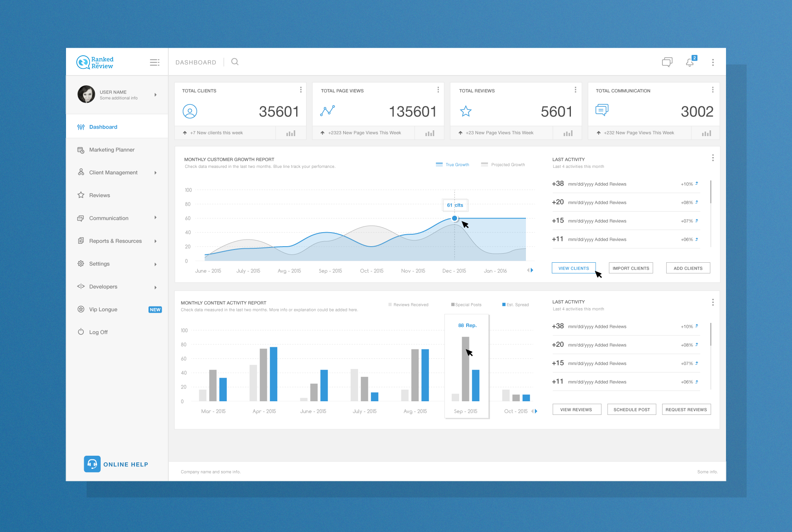
Task: Toggle the Projected Growth legend series
Action: [x=503, y=165]
